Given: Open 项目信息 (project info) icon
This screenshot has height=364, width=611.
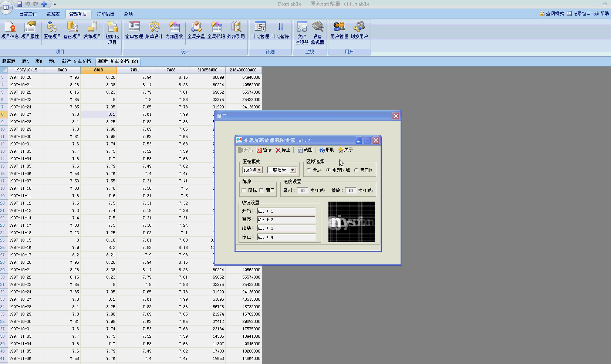Looking at the screenshot, I should coord(10,30).
